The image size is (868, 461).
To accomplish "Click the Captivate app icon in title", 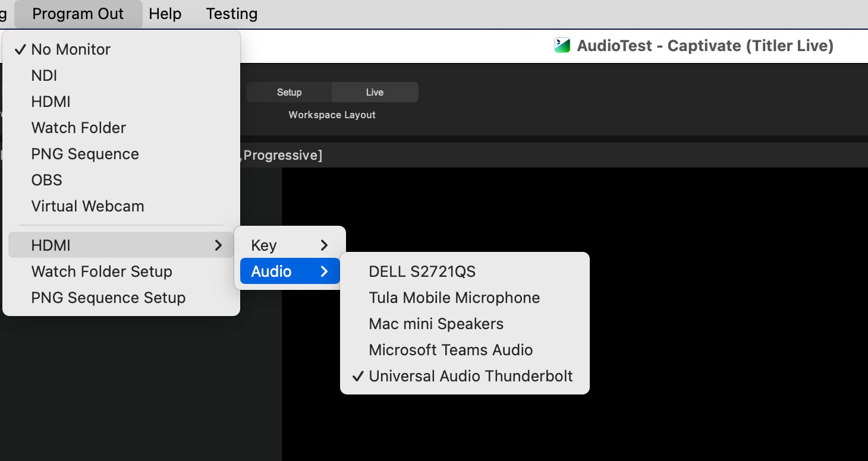I will pos(562,46).
